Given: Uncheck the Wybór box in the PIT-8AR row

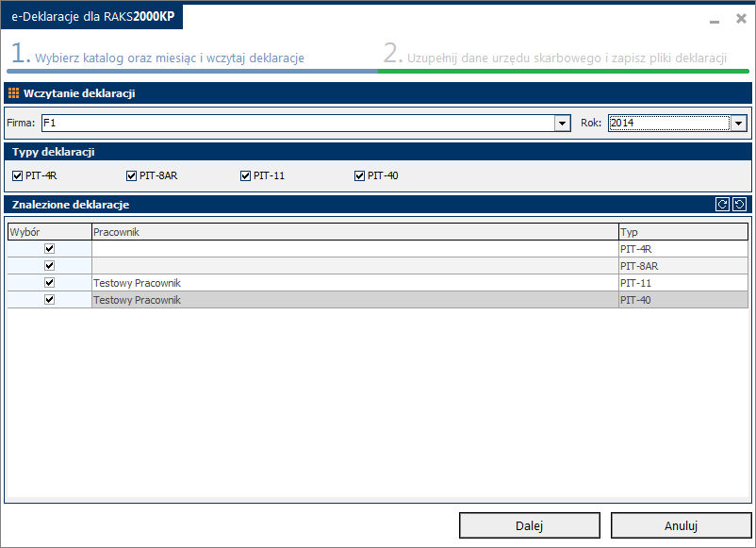Looking at the screenshot, I should coord(49,265).
